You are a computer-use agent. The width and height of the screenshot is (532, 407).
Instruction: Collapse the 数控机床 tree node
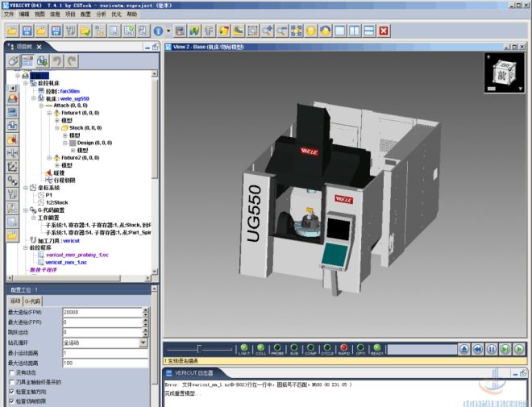click(26, 83)
